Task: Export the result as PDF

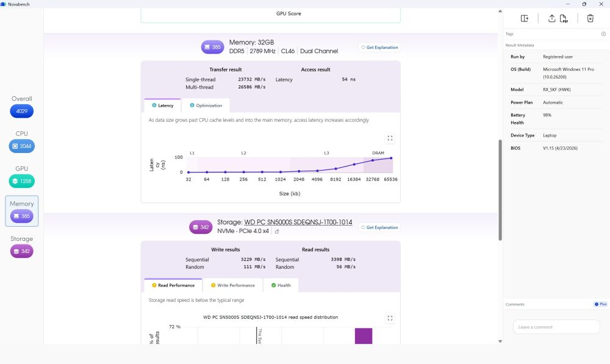Action: pyautogui.click(x=564, y=18)
